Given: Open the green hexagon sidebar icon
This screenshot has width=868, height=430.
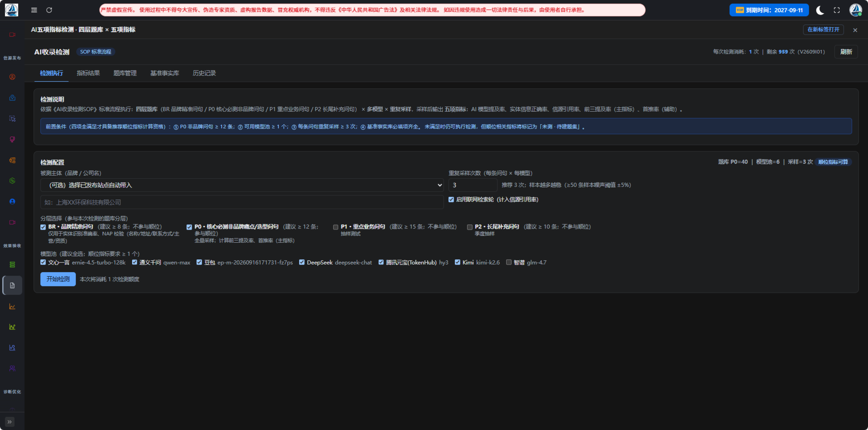Looking at the screenshot, I should click(x=13, y=181).
